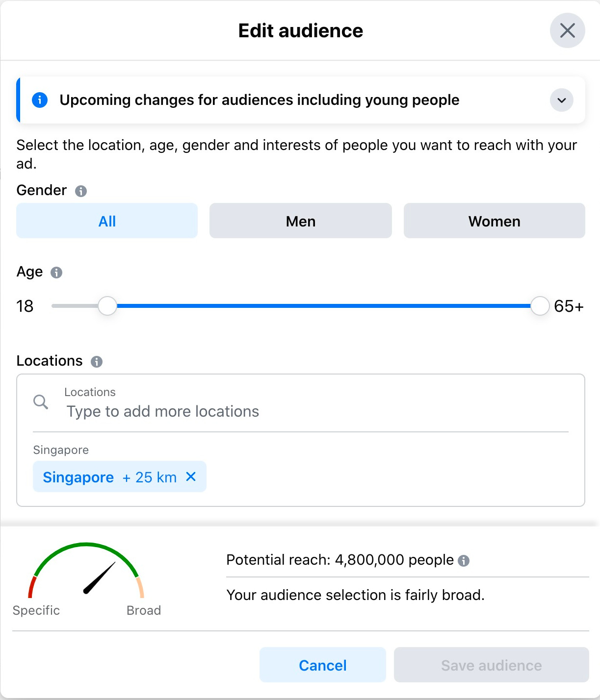Click the maximum age slider handle
This screenshot has height=700, width=600.
coord(540,306)
